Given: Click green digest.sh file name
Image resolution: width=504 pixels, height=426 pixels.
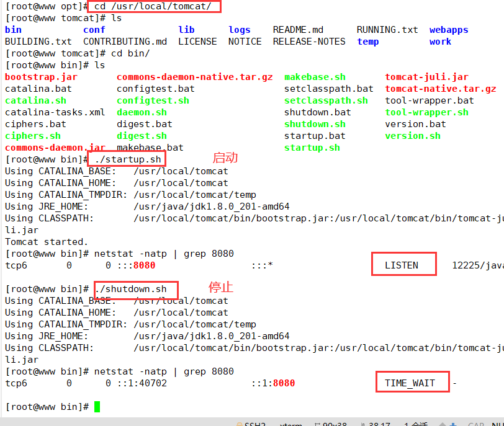Looking at the screenshot, I should point(142,136).
